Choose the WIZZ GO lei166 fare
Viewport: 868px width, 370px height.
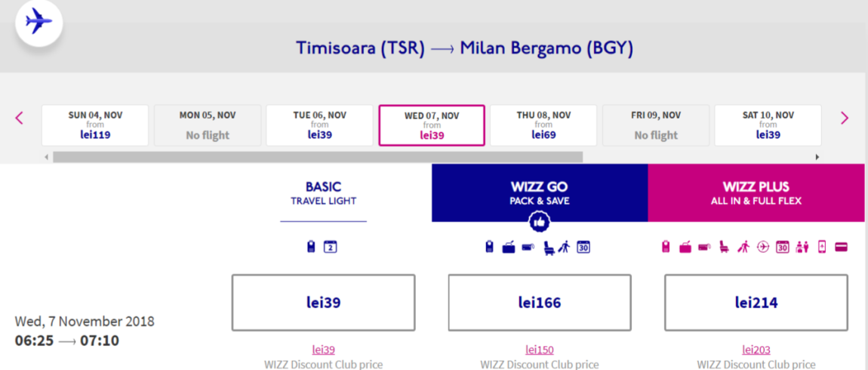click(540, 303)
